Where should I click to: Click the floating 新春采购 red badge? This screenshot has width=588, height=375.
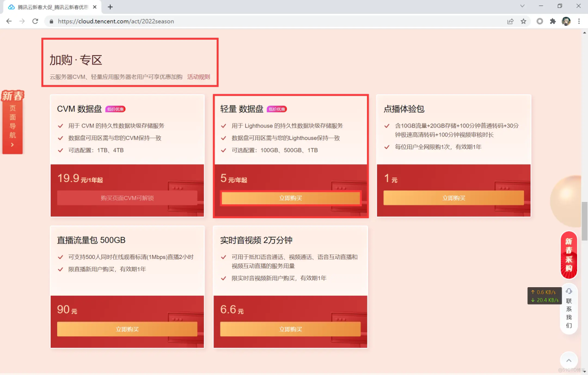[x=568, y=255]
